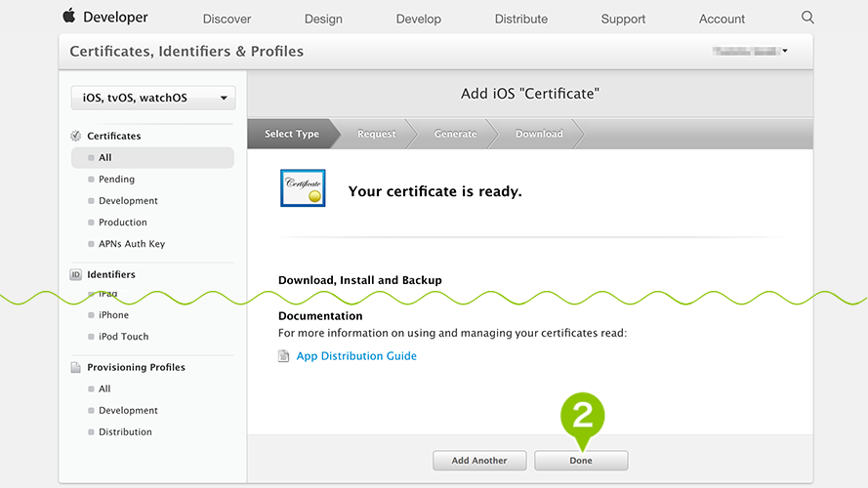Open the Distribute menu
The height and width of the screenshot is (488, 868).
pos(521,19)
